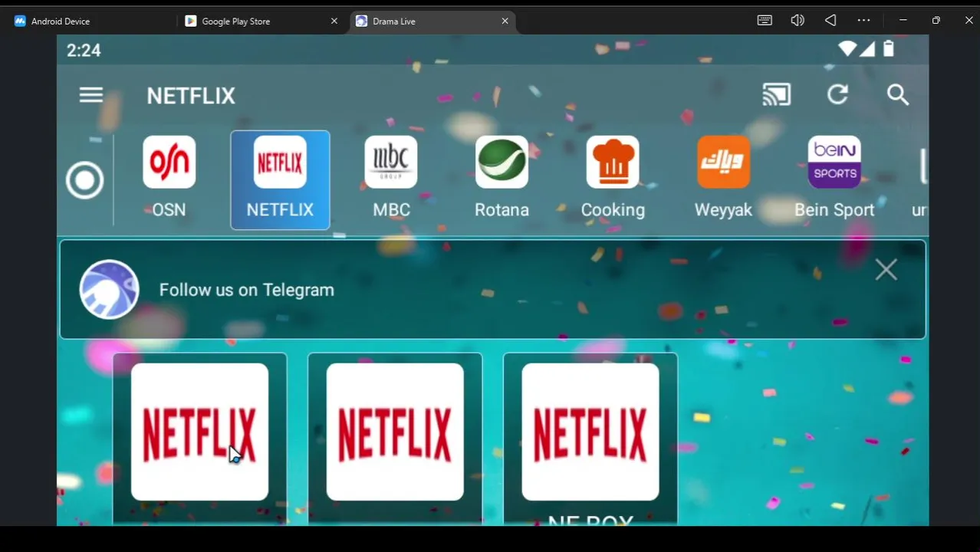Open the Bein Sport category
This screenshot has height=552, width=980.
pyautogui.click(x=834, y=179)
